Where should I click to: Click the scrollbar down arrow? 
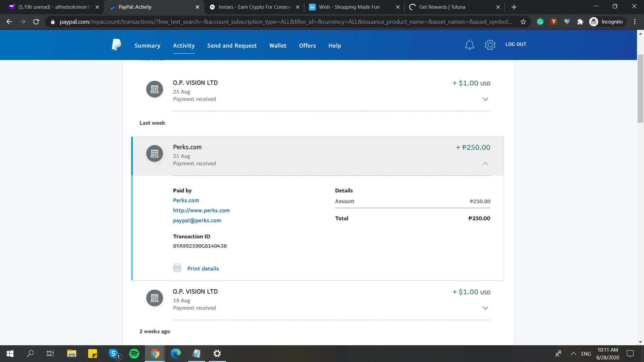point(640,342)
